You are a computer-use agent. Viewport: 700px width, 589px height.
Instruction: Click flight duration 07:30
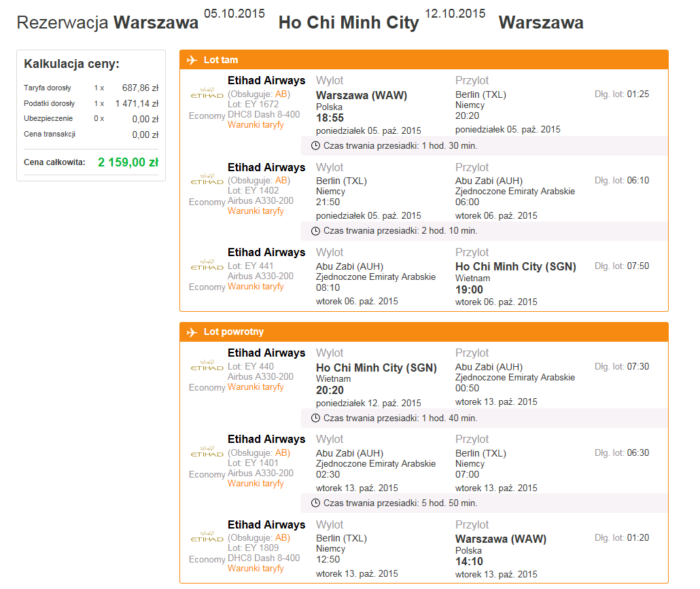click(638, 366)
